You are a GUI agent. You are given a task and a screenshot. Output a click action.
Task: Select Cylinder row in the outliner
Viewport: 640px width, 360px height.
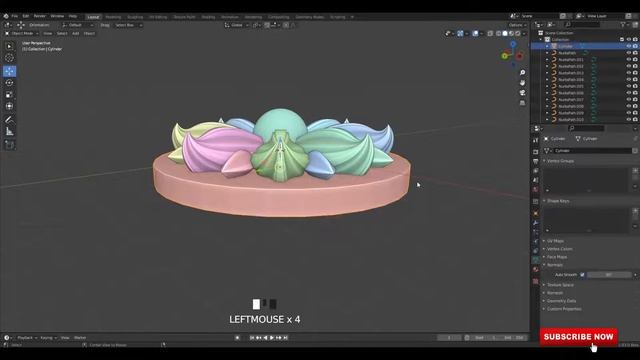point(585,46)
